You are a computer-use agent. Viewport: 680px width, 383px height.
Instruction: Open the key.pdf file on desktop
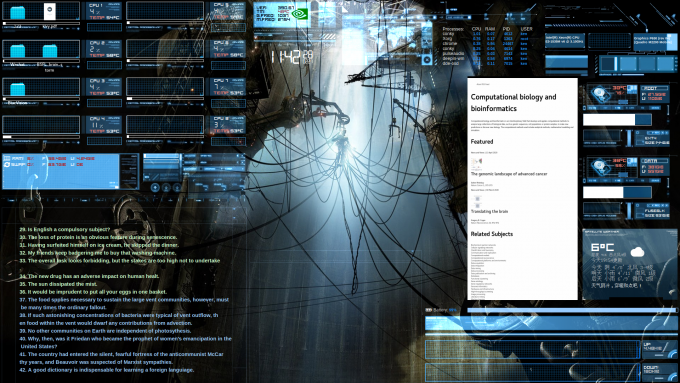click(x=50, y=12)
